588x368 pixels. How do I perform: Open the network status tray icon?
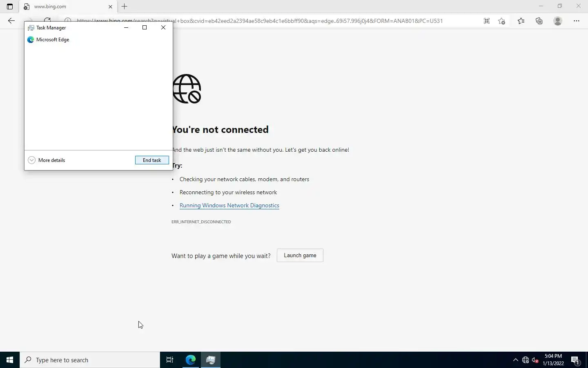(x=526, y=360)
